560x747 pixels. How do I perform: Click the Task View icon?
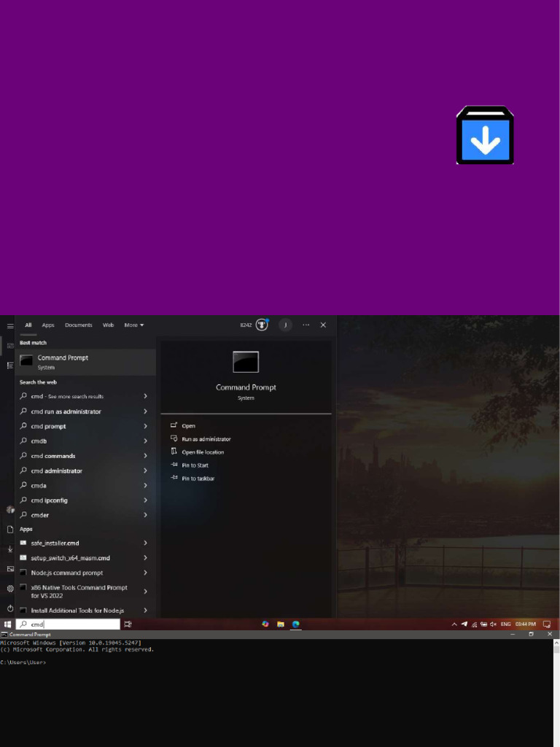128,624
